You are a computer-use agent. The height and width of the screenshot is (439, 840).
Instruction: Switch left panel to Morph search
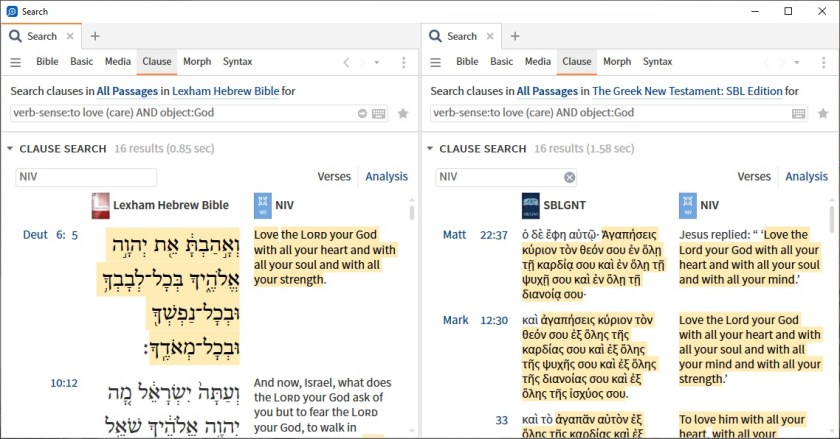(x=197, y=62)
